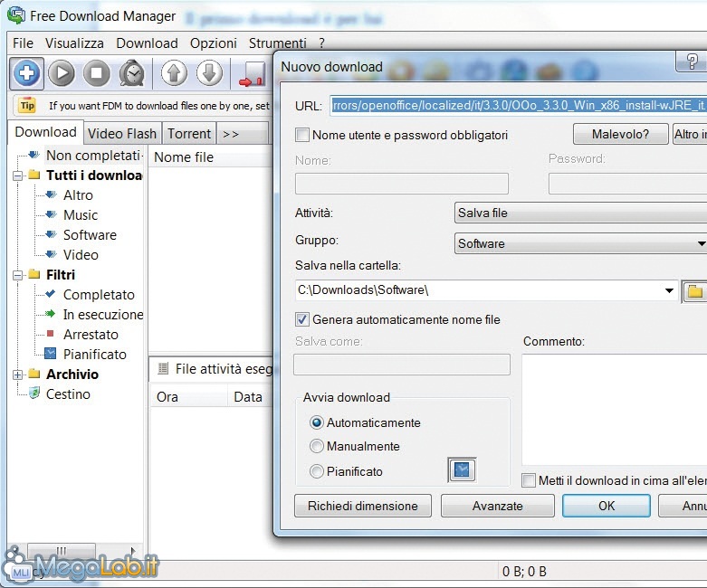Open the Visualizza menu
This screenshot has height=588, width=707.
(74, 43)
